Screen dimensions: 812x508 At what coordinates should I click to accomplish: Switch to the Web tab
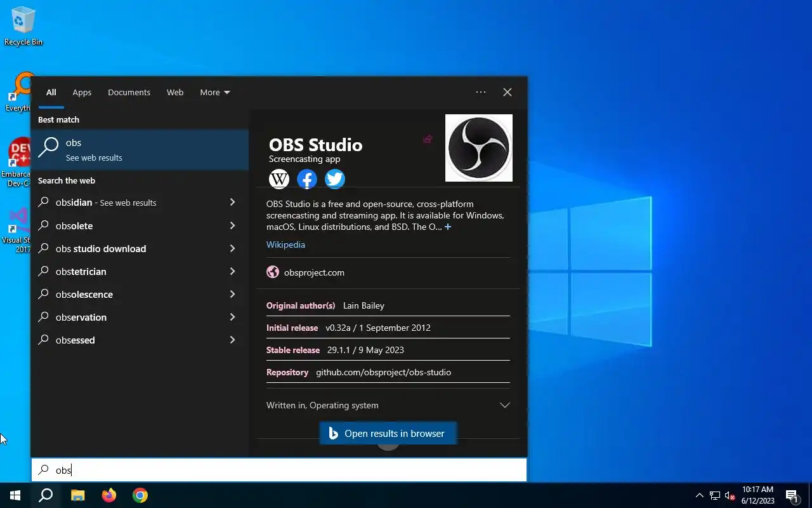coord(175,92)
